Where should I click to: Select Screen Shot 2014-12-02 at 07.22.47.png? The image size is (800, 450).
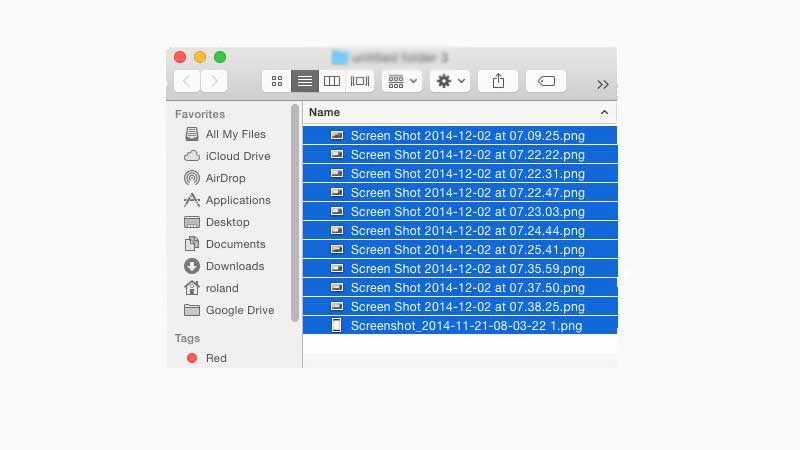pos(460,192)
